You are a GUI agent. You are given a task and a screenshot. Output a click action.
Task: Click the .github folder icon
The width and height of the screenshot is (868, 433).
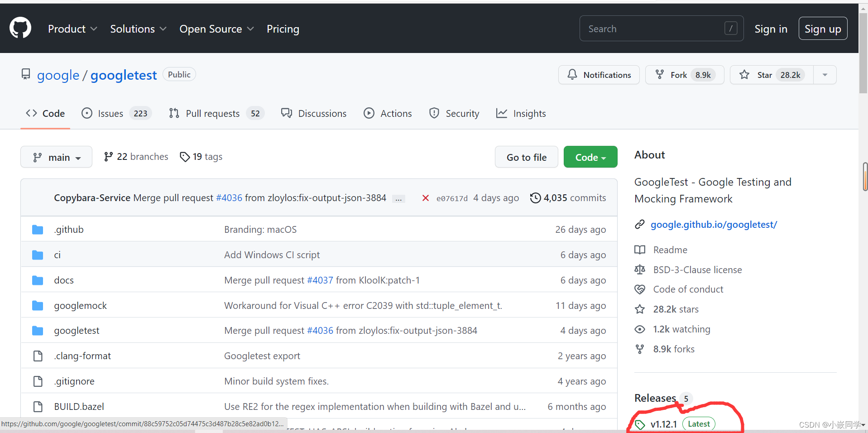point(38,230)
